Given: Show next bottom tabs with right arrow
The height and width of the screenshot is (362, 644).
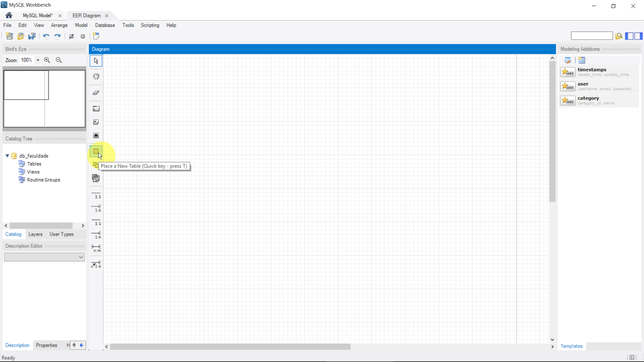Looking at the screenshot, I should point(82,345).
